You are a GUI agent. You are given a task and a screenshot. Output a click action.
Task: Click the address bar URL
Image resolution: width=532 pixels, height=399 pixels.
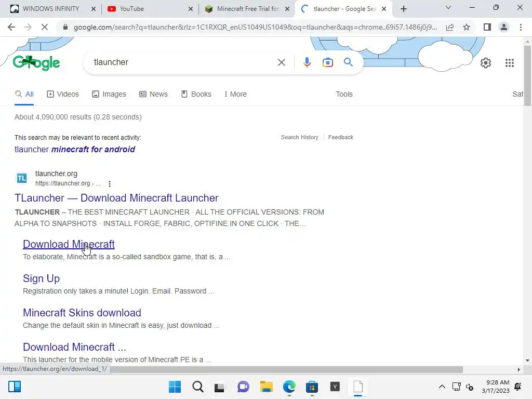tap(255, 27)
